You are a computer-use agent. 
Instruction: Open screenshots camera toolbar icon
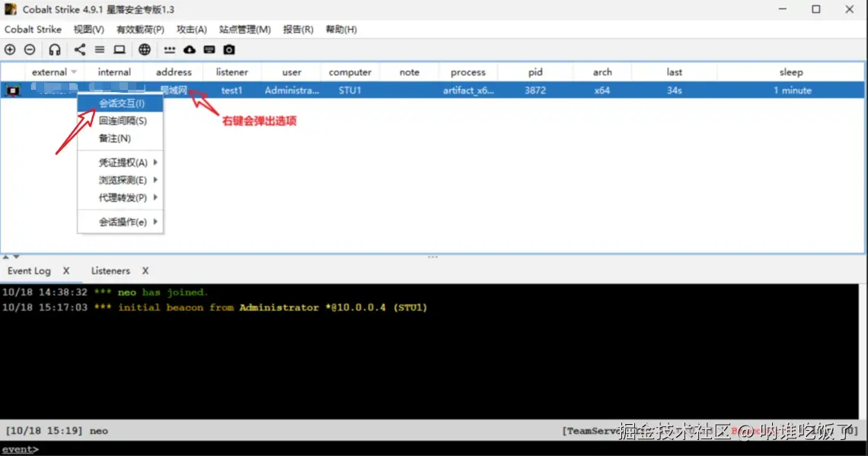(x=229, y=49)
